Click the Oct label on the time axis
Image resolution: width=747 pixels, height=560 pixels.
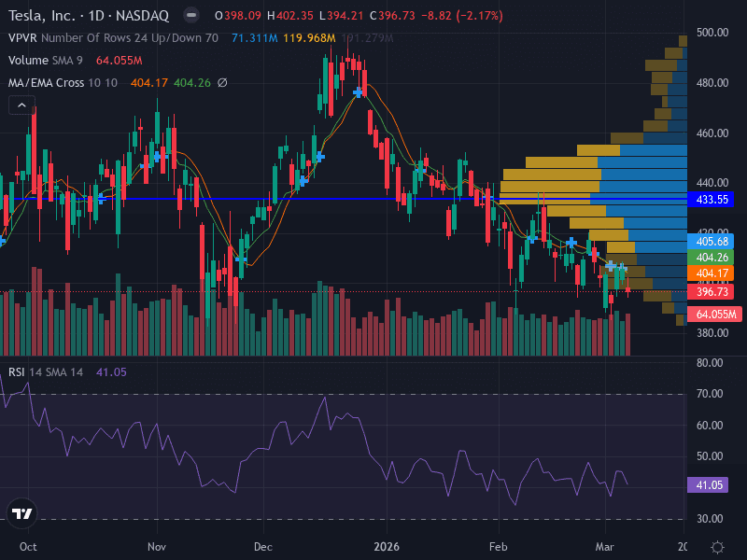pos(28,547)
